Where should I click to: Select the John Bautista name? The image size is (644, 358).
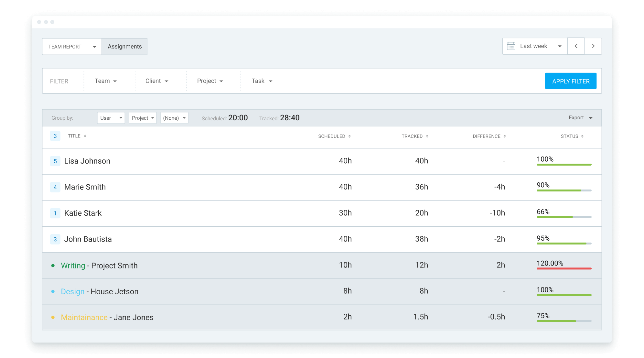[x=88, y=239]
